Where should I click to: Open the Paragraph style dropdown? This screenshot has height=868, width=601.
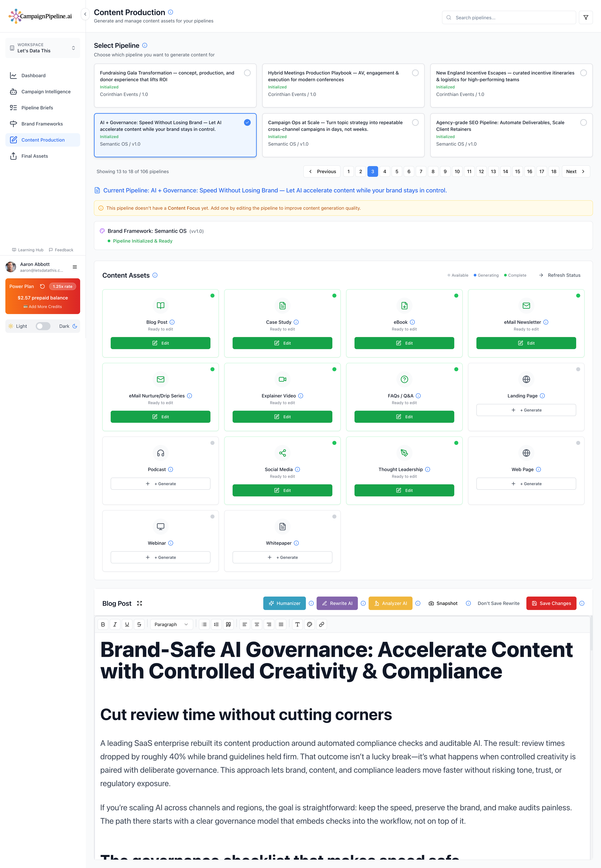point(171,624)
